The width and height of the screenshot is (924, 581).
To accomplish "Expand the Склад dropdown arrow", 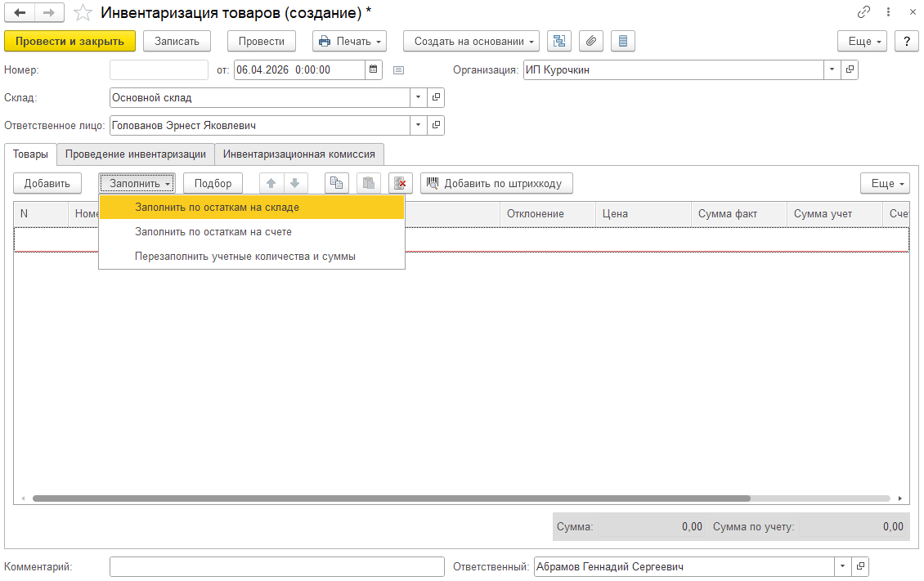I will tap(418, 97).
